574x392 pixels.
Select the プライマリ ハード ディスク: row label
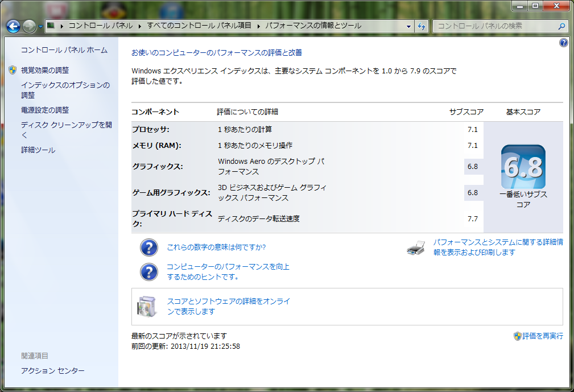[172, 218]
